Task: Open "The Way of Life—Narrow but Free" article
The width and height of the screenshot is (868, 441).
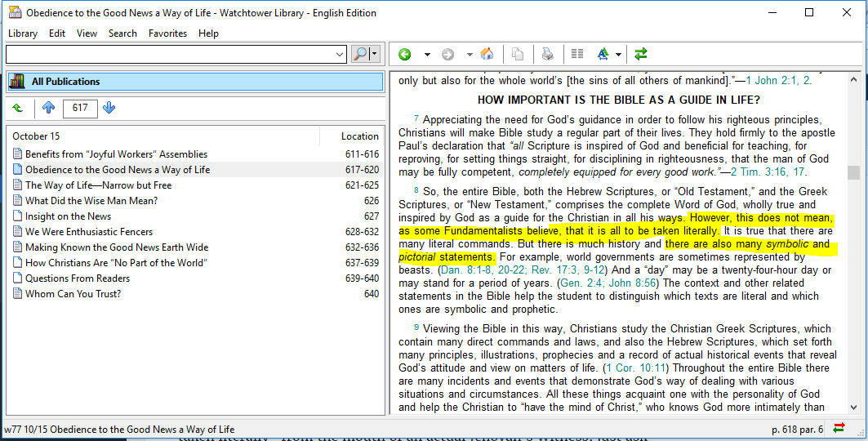Action: (98, 185)
